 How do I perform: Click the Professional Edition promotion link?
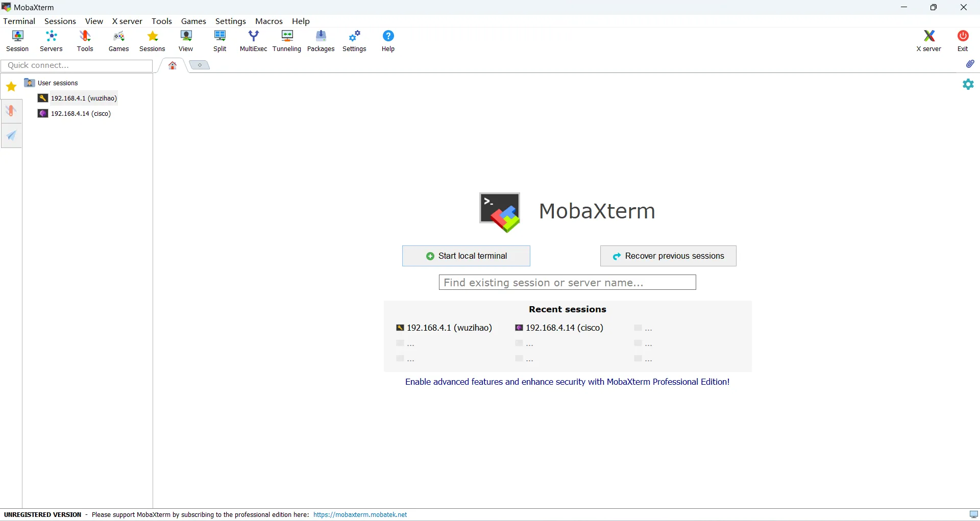coord(567,382)
